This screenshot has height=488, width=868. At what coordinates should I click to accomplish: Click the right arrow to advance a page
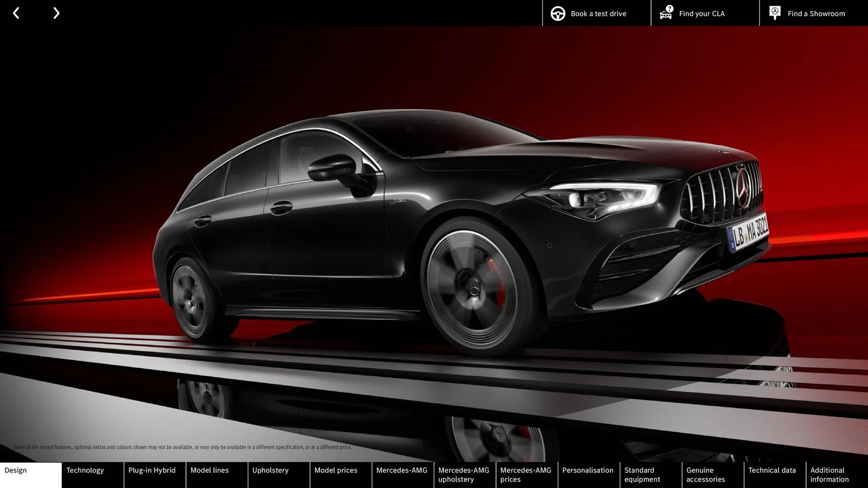[56, 13]
